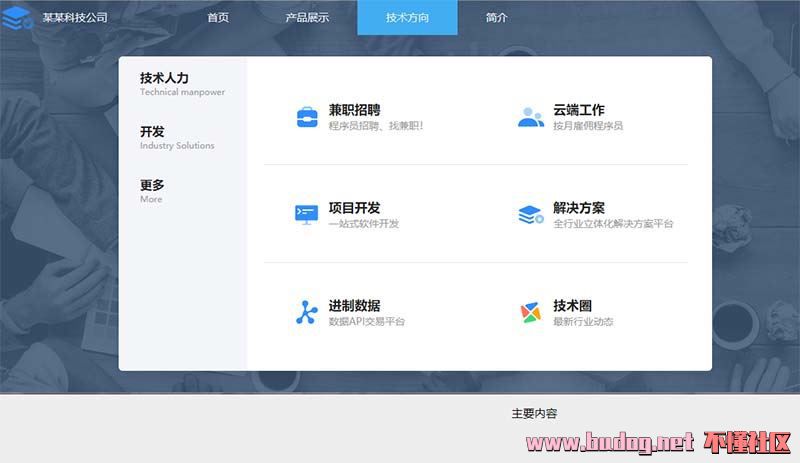Go to the 产品展示 menu item
Image resolution: width=800 pixels, height=463 pixels.
[307, 18]
